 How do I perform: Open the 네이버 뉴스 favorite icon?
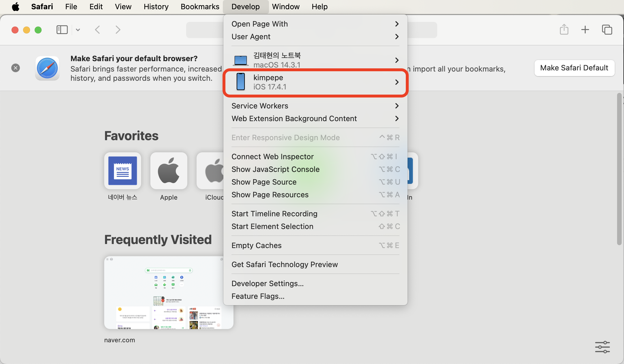coord(123,171)
